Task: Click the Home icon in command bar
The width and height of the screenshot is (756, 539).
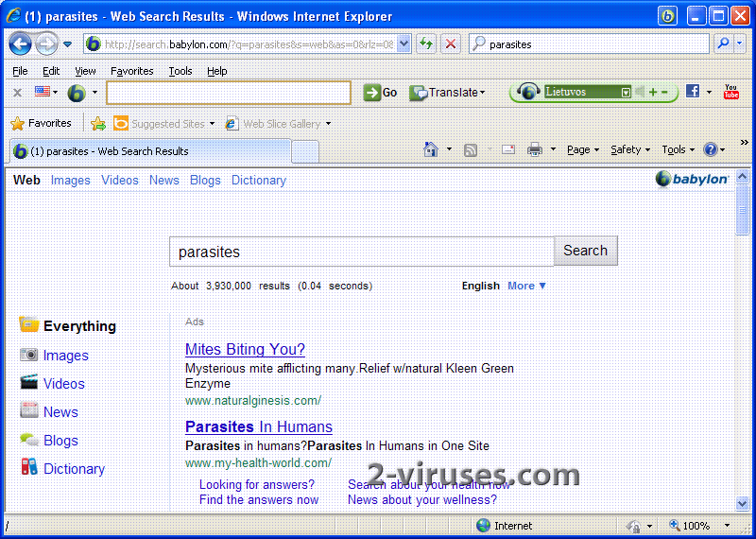Action: (x=431, y=149)
